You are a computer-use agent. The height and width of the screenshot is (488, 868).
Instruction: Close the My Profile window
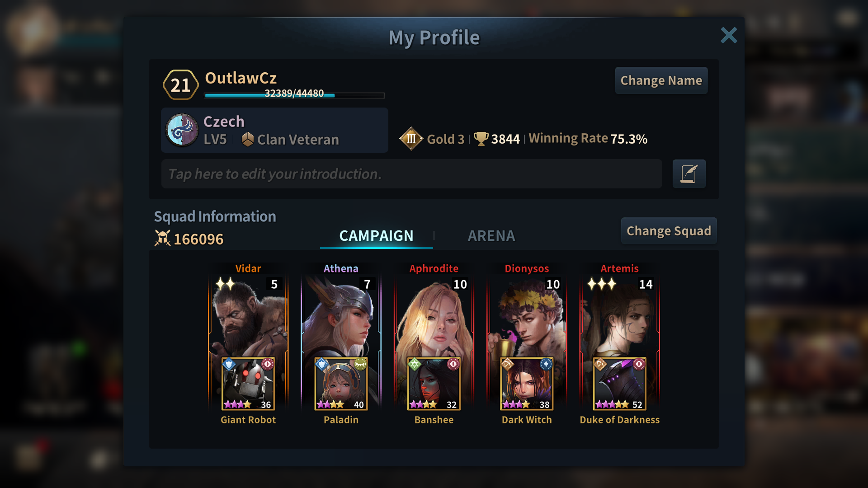click(x=729, y=35)
